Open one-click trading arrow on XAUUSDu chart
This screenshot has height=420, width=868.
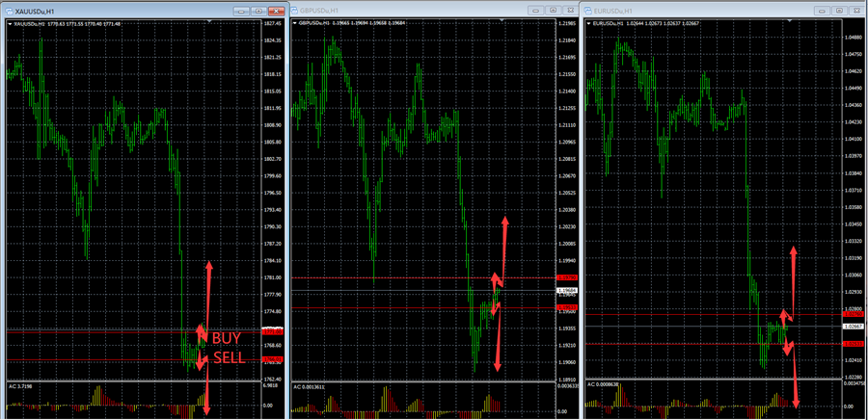tap(10, 23)
